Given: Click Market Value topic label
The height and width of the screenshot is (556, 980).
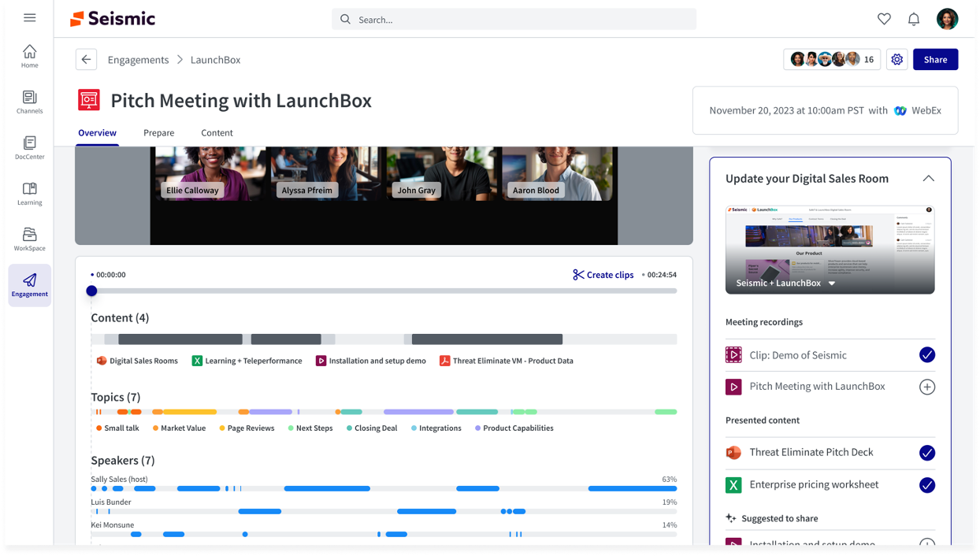Looking at the screenshot, I should pos(184,428).
